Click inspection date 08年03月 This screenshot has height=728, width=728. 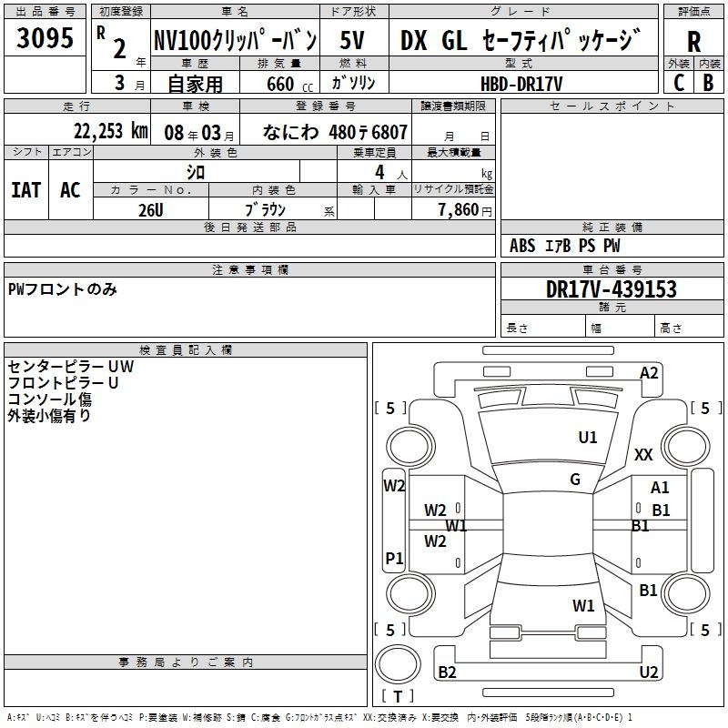pos(199,133)
